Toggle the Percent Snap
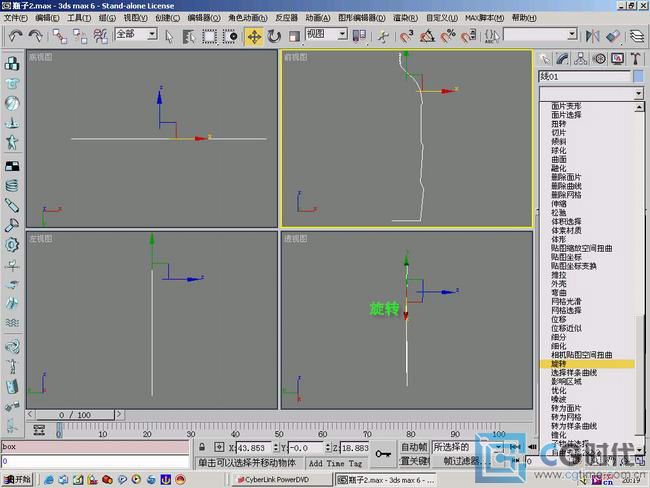The width and height of the screenshot is (650, 488). tap(448, 36)
